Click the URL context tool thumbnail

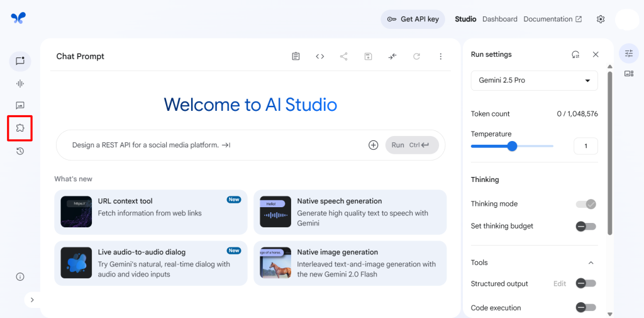(76, 212)
